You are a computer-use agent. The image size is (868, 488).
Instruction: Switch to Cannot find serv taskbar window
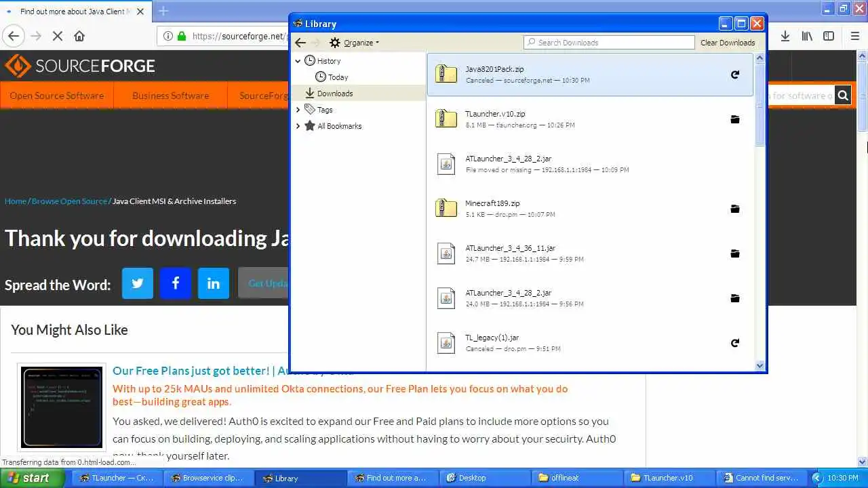[x=762, y=478]
